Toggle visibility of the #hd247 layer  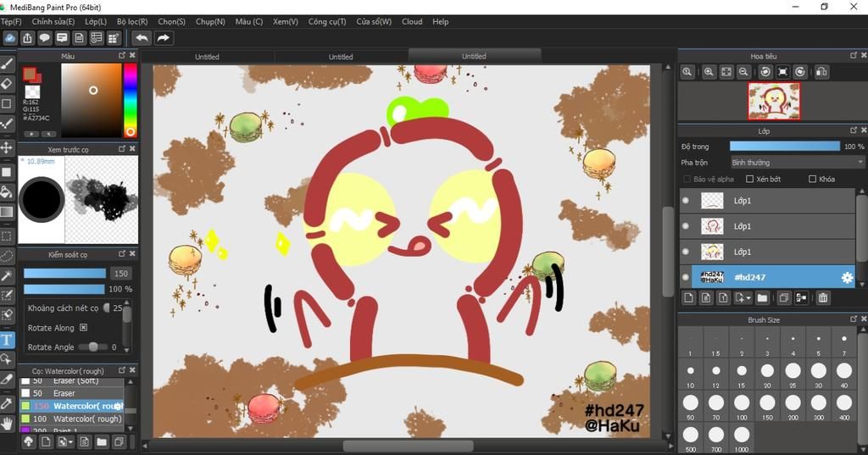pyautogui.click(x=686, y=277)
